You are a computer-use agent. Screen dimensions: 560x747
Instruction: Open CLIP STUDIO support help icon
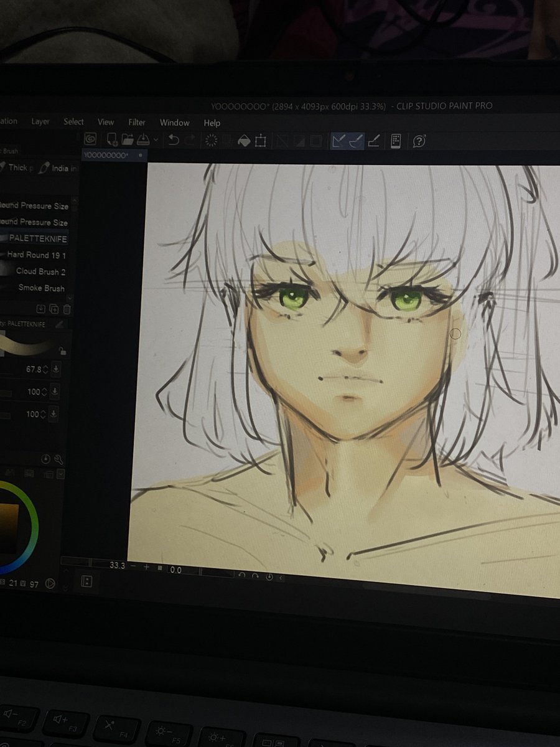tap(419, 142)
